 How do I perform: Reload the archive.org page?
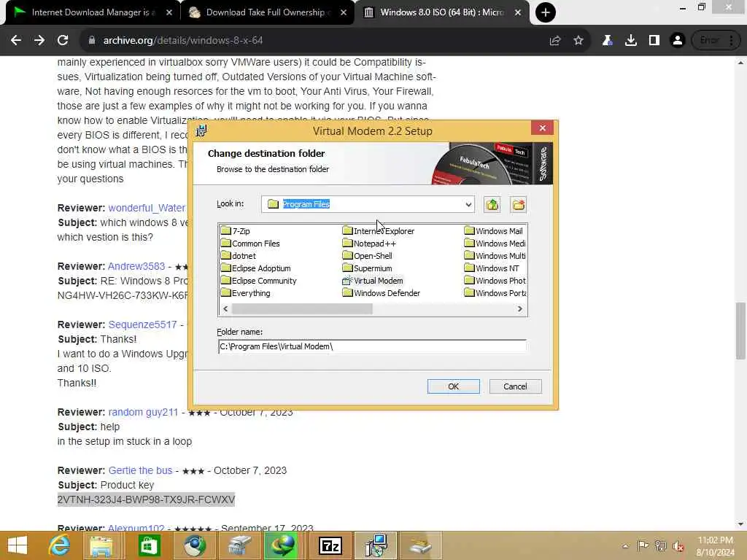(x=63, y=41)
